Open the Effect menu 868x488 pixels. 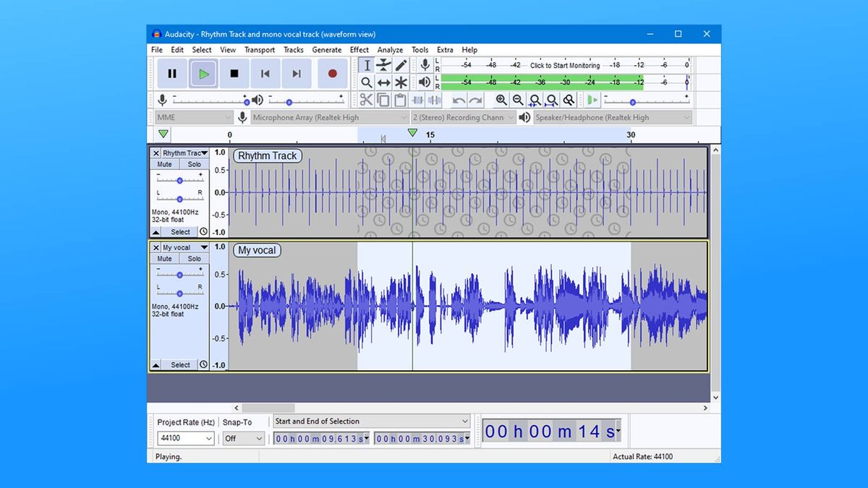pyautogui.click(x=359, y=50)
